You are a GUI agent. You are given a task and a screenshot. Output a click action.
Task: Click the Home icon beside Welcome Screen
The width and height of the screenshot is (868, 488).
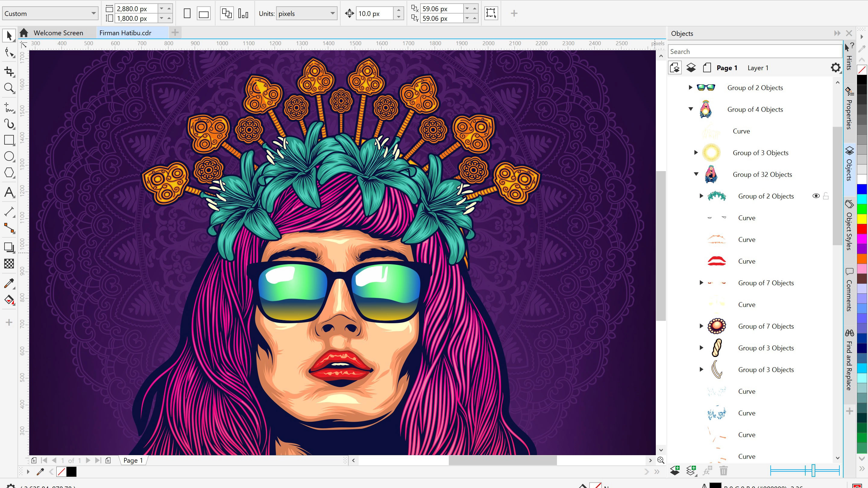24,33
